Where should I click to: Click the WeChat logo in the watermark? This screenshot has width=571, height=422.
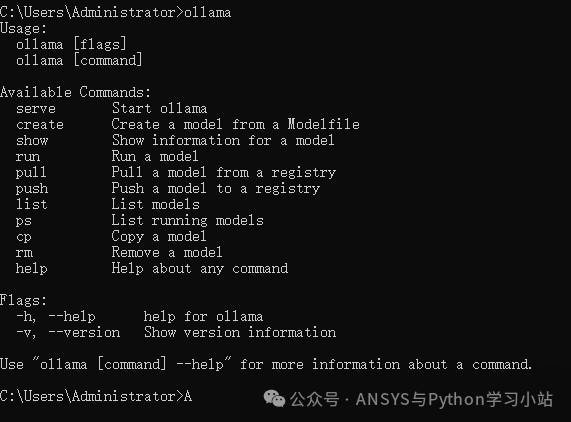274,398
